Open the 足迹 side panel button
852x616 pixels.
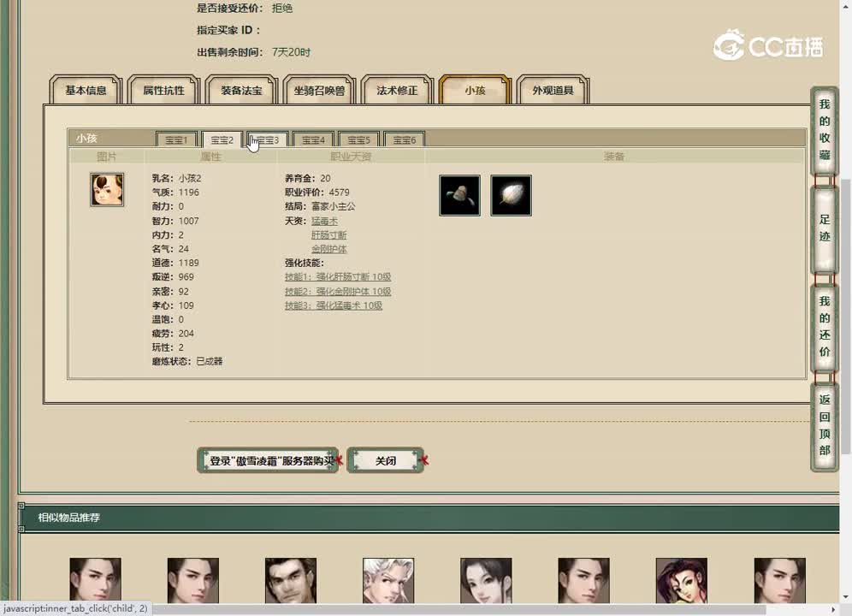click(x=825, y=228)
